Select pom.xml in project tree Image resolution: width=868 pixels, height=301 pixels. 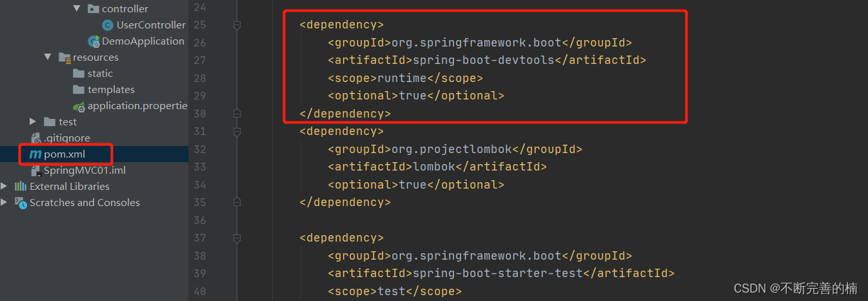(x=64, y=154)
